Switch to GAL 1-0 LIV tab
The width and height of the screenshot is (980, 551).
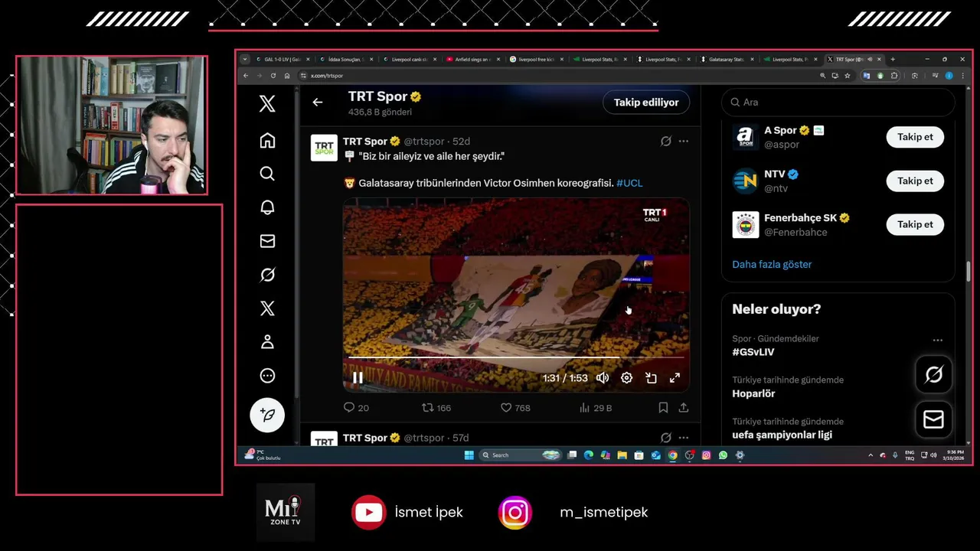coord(283,59)
